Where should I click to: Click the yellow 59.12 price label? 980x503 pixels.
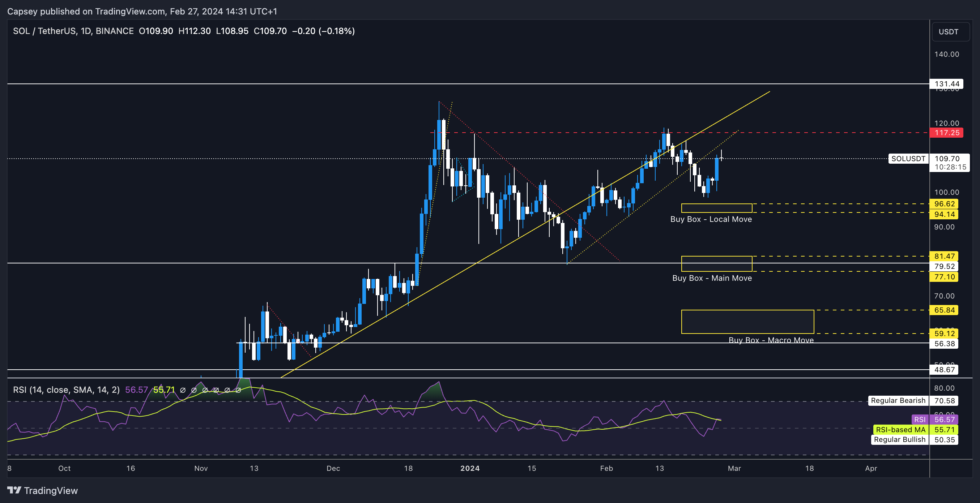click(944, 334)
